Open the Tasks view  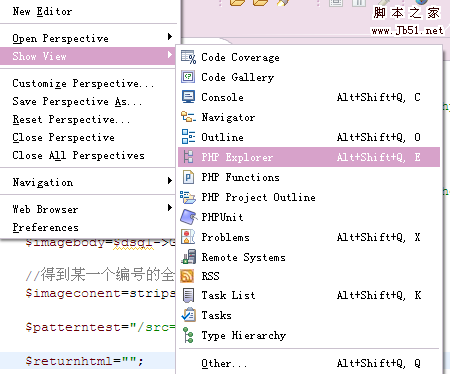pyautogui.click(x=309, y=315)
